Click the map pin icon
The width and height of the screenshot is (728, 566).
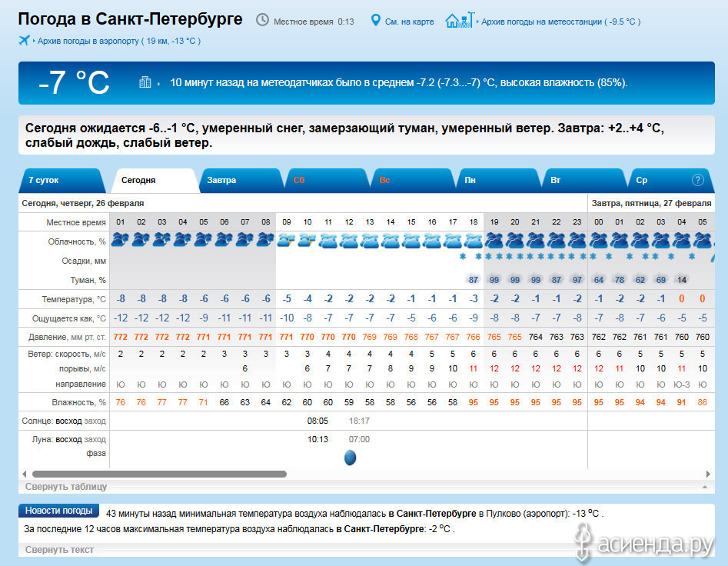(x=376, y=21)
